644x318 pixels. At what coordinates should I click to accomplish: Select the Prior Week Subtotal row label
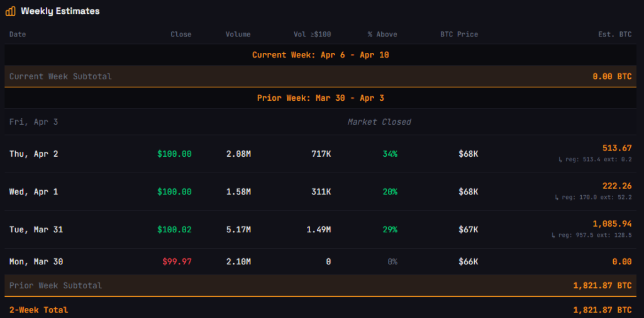coord(55,285)
